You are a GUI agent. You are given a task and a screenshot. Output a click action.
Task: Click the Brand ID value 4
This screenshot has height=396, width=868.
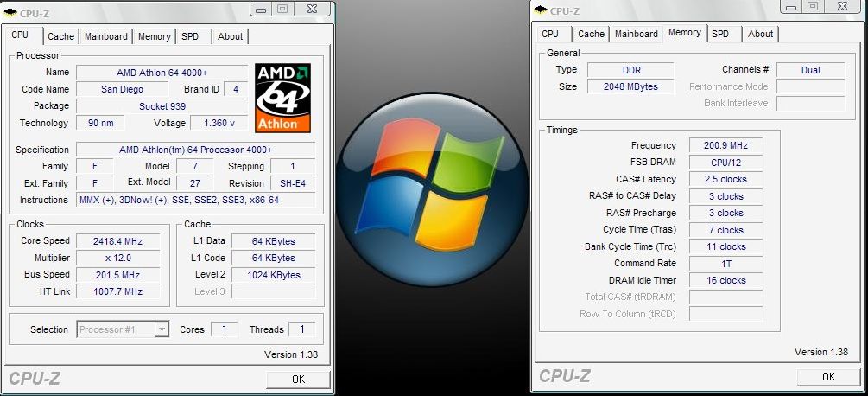pyautogui.click(x=236, y=89)
